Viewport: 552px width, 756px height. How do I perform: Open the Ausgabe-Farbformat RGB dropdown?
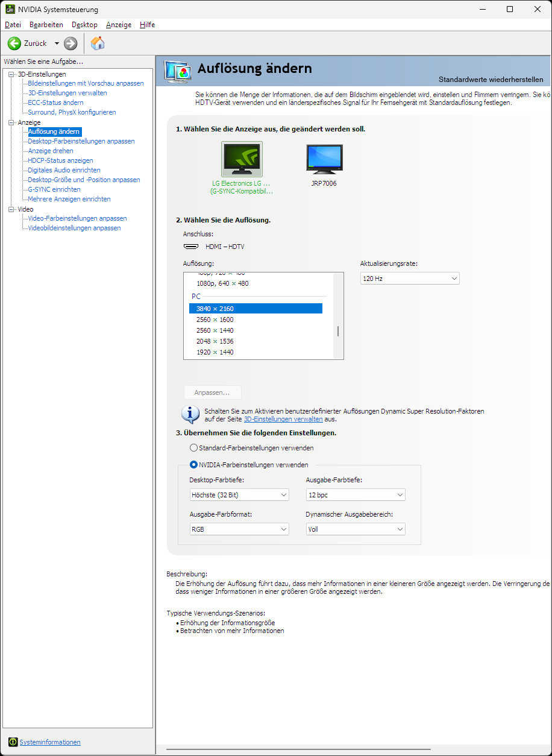[239, 529]
